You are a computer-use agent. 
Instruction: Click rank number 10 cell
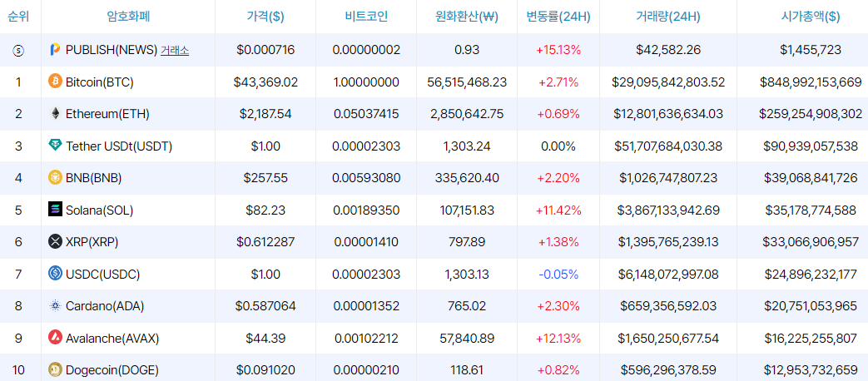(18, 370)
